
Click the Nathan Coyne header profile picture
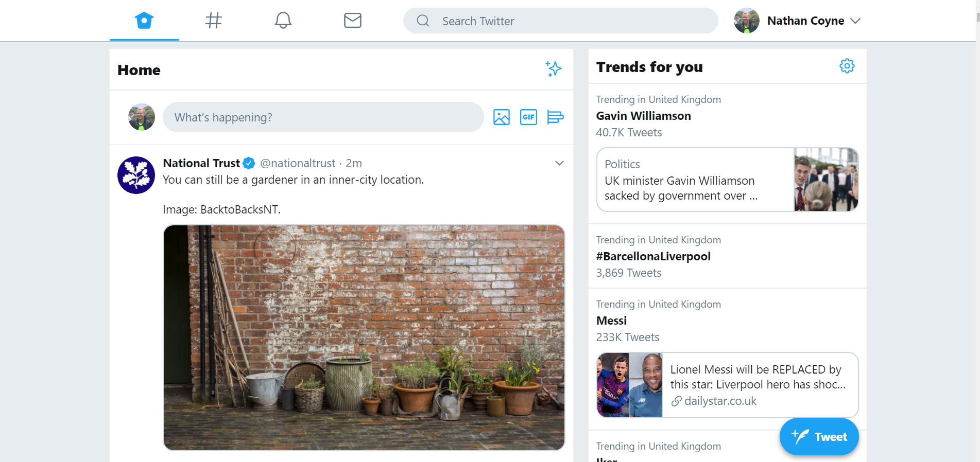click(x=746, y=21)
